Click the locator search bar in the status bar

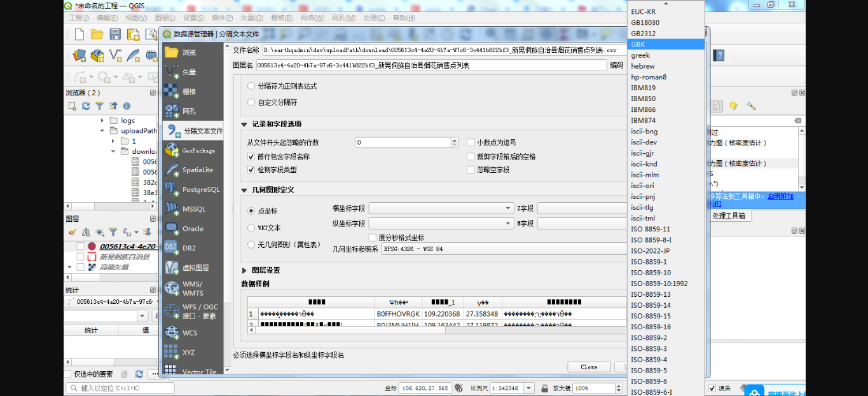pyautogui.click(x=120, y=388)
